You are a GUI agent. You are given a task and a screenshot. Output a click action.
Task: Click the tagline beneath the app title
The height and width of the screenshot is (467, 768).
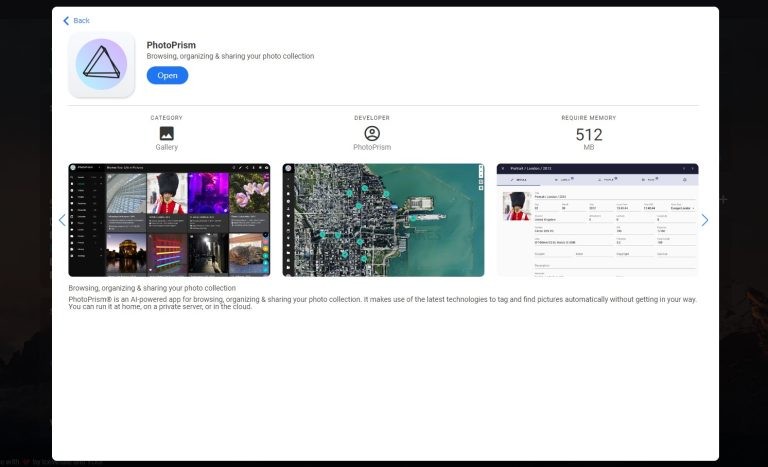coord(230,56)
